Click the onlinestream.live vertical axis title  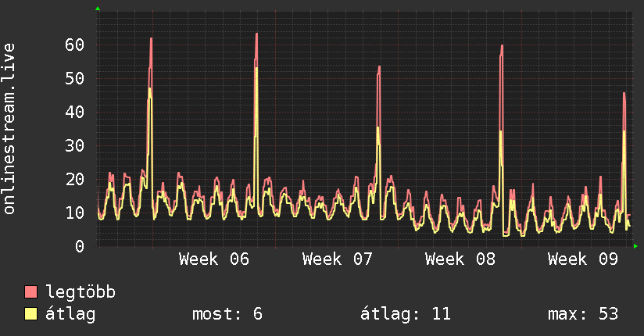(9, 129)
